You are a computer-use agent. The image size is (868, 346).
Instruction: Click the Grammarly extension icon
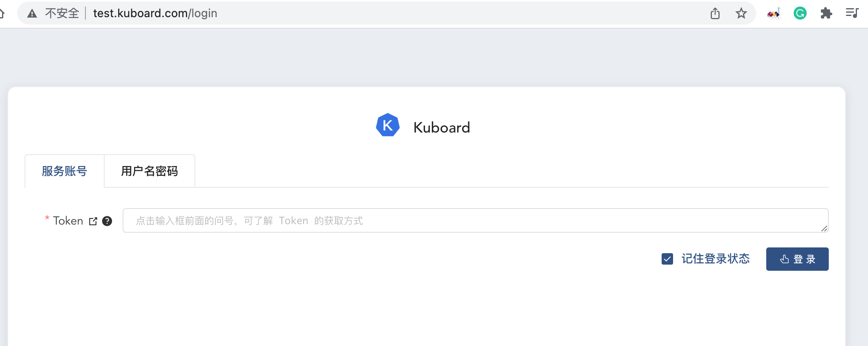(800, 13)
